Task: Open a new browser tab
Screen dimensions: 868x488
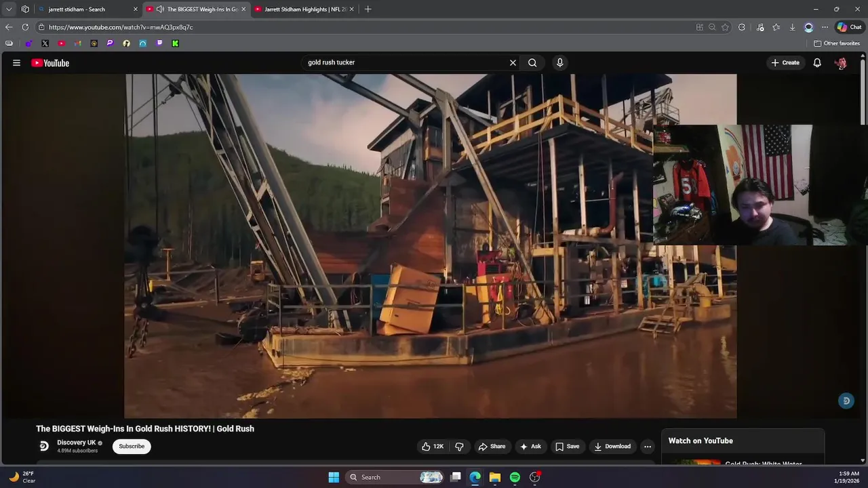Action: coord(368,9)
